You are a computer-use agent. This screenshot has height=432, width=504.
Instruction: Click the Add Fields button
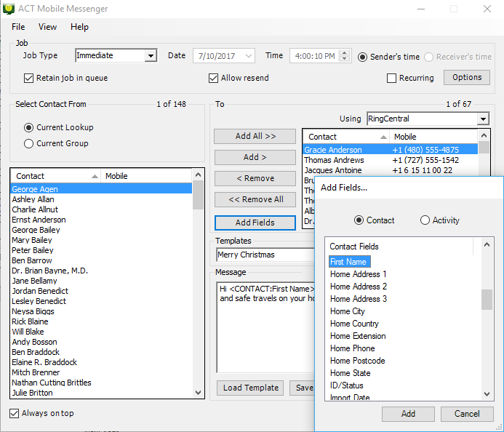point(255,223)
